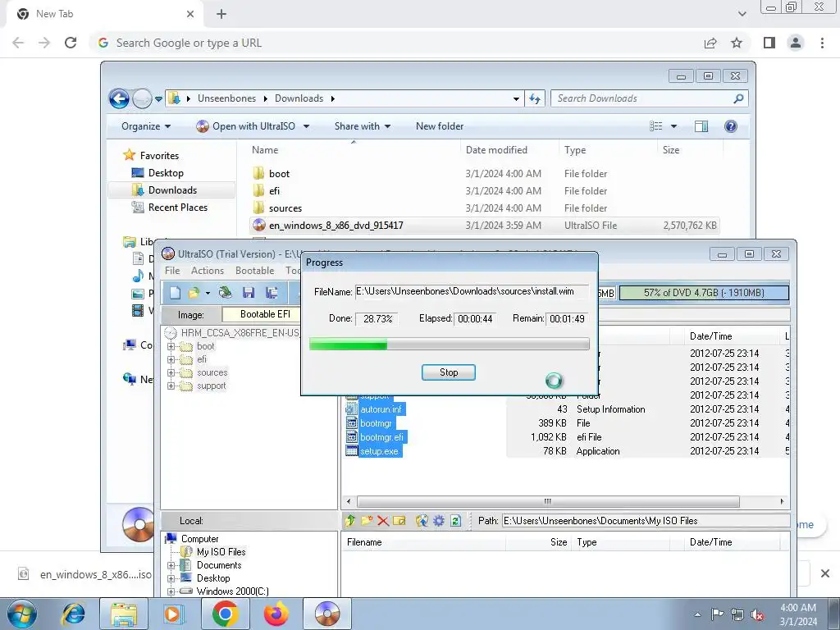Click the Open CD/DVD icon in UltraISO toolbar
The height and width of the screenshot is (630, 840).
(226, 293)
